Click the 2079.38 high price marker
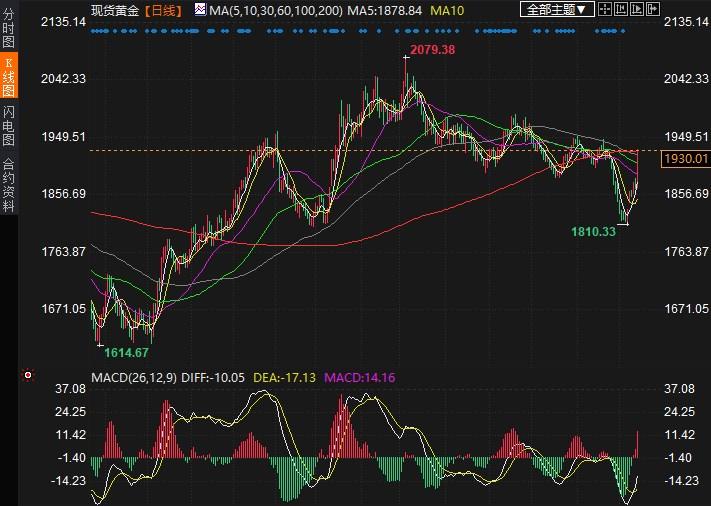 coord(433,50)
